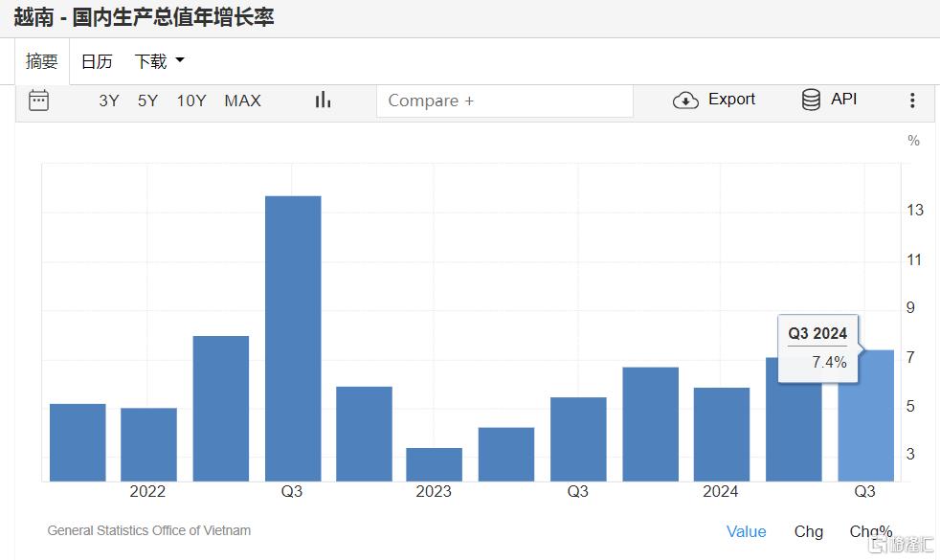Select the 5Y time range
Viewport: 940px width, 560px height.
tap(147, 101)
